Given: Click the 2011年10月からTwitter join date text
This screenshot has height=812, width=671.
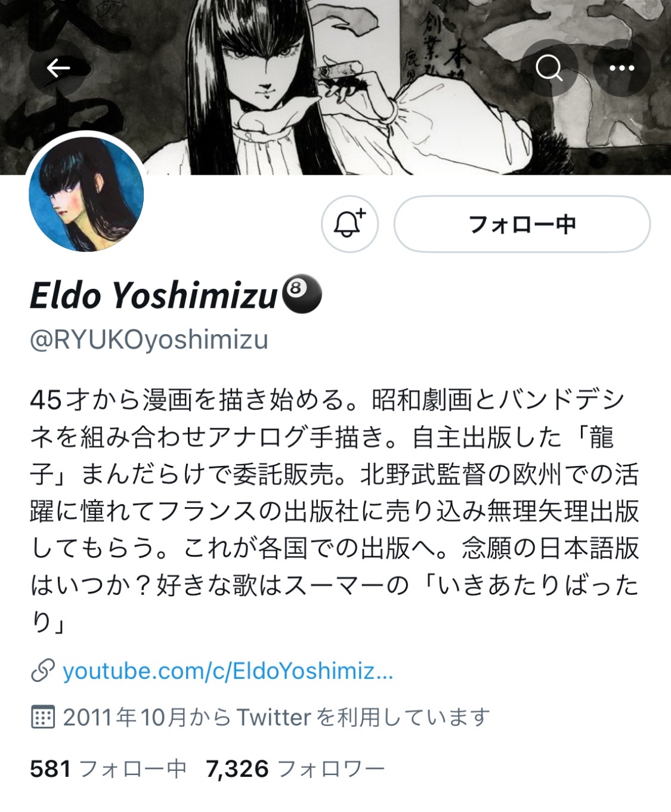Looking at the screenshot, I should click(x=276, y=717).
